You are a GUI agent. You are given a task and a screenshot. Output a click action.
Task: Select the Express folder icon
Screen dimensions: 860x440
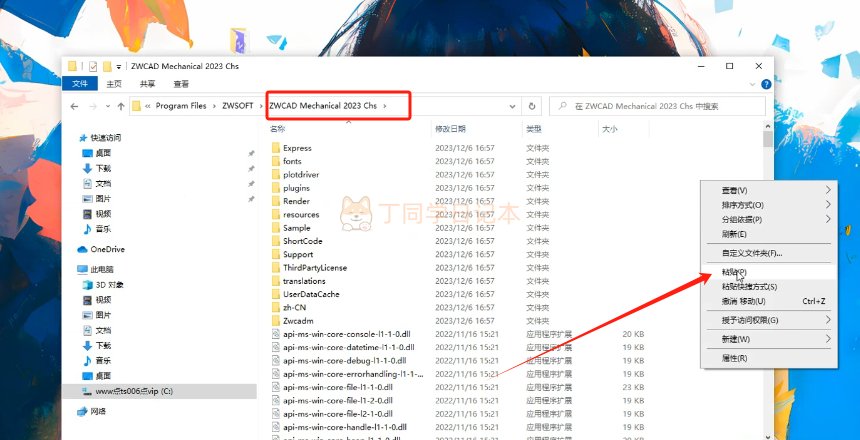[x=276, y=148]
